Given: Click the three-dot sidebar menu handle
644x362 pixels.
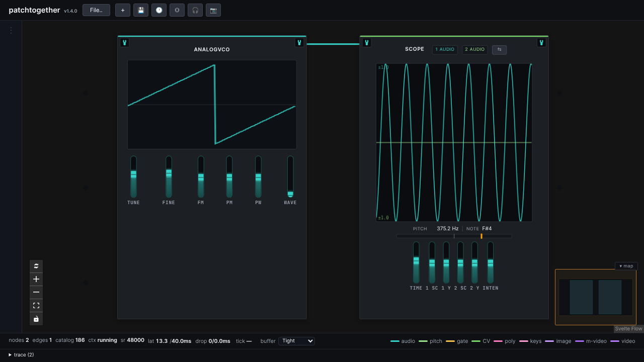Looking at the screenshot, I should click(11, 30).
